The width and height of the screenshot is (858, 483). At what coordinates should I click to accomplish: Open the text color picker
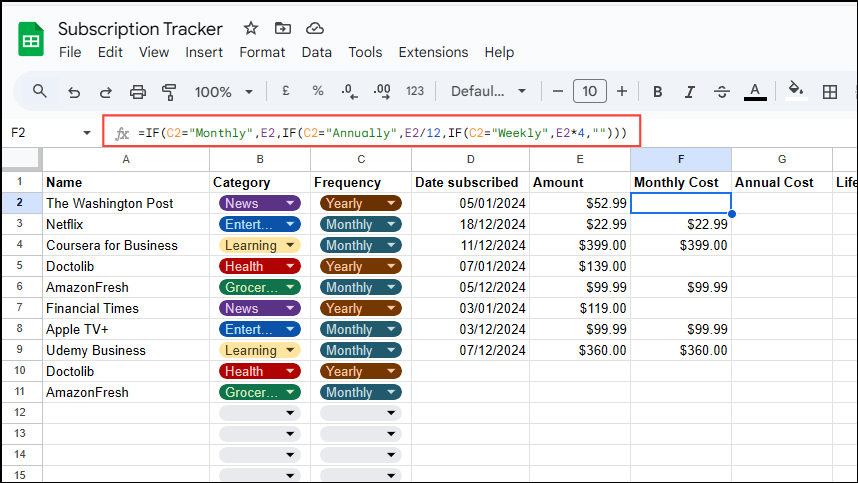(x=755, y=91)
